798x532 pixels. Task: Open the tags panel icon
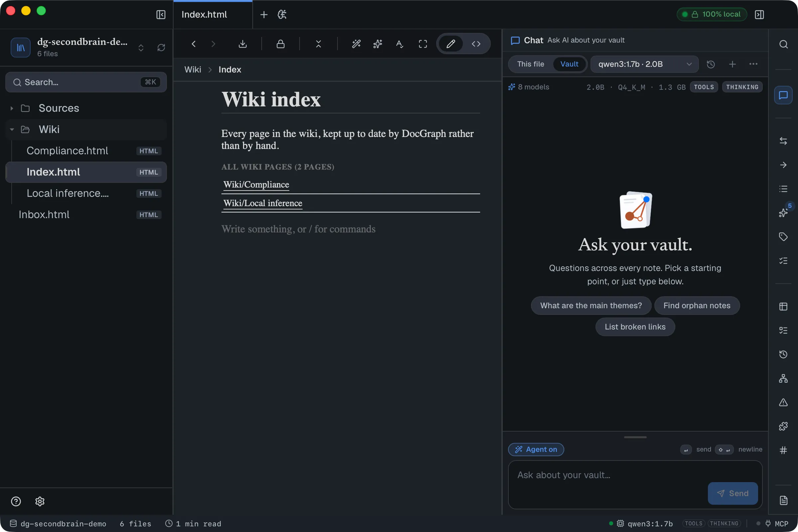click(x=783, y=236)
